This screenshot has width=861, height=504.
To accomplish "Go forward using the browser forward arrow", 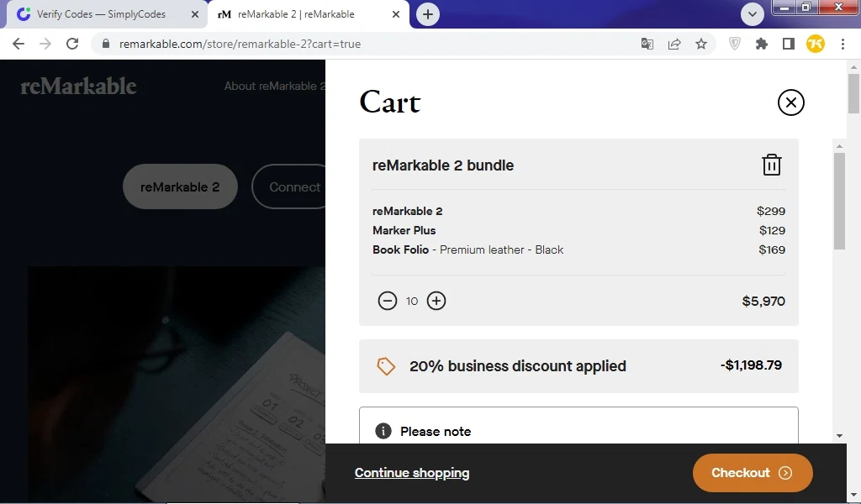I will point(45,44).
